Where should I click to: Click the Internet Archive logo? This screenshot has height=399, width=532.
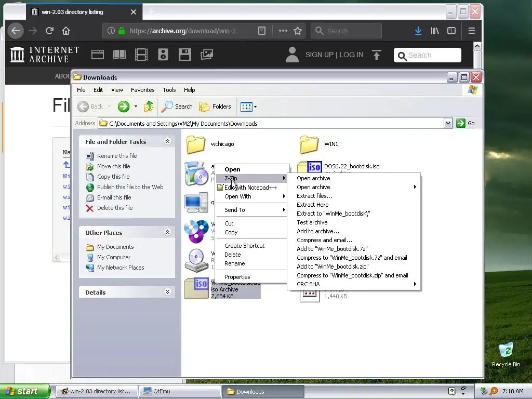(45, 55)
